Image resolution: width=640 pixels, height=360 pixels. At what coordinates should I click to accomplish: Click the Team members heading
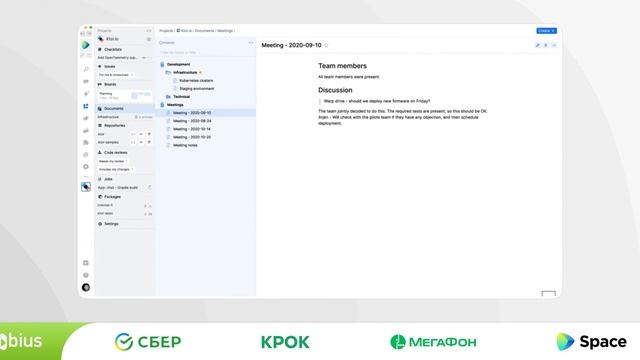(x=342, y=66)
